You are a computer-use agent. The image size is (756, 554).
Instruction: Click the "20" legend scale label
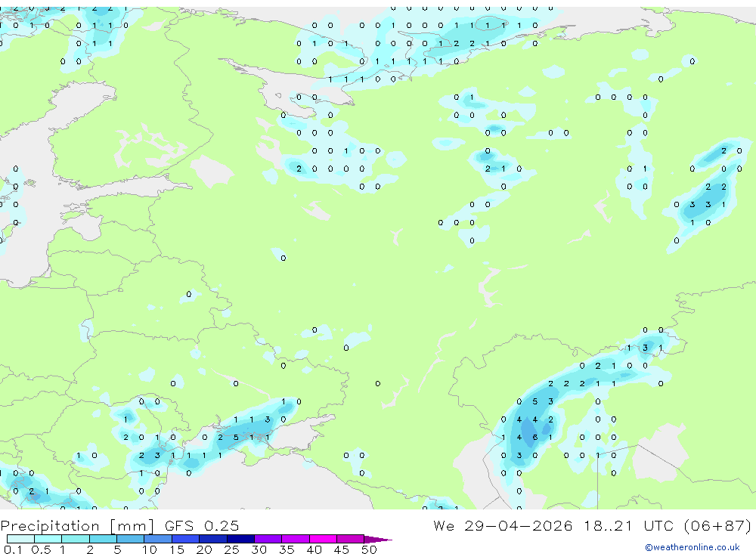click(204, 549)
